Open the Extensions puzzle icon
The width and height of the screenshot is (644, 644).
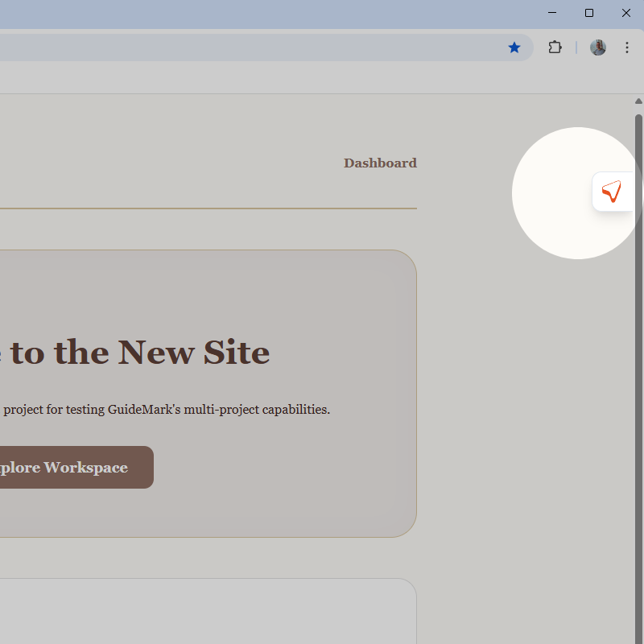(555, 47)
